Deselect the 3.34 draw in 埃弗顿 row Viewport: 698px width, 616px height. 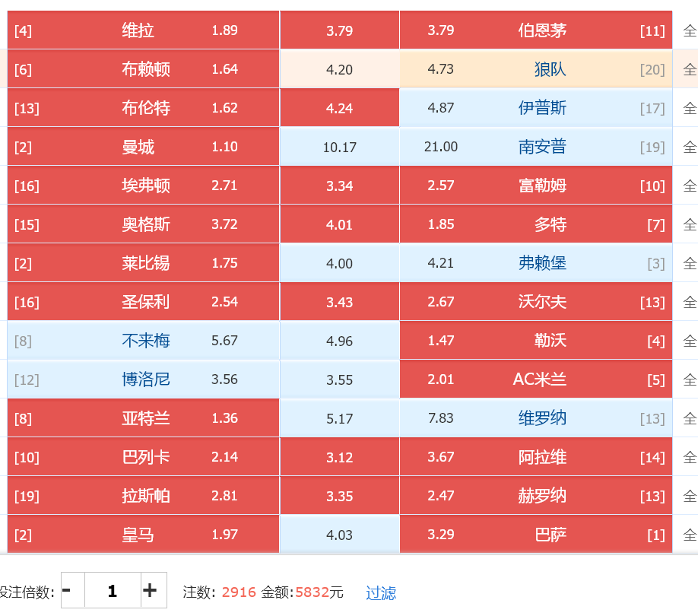[x=340, y=185]
